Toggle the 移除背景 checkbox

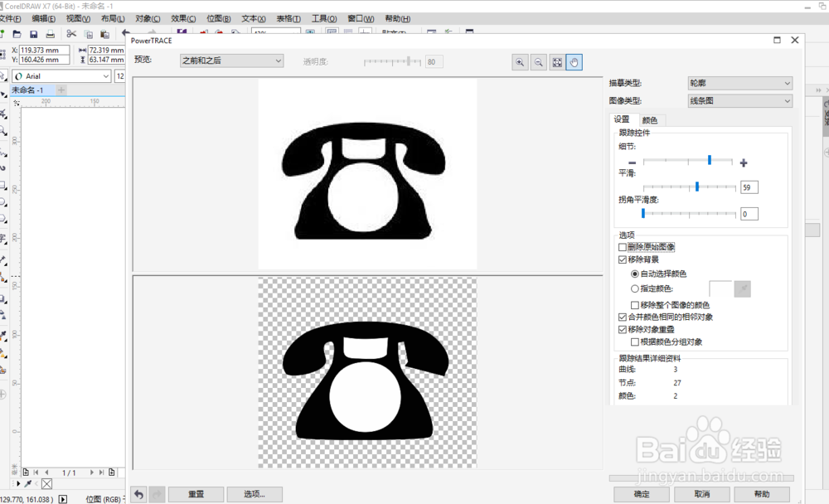click(x=623, y=259)
